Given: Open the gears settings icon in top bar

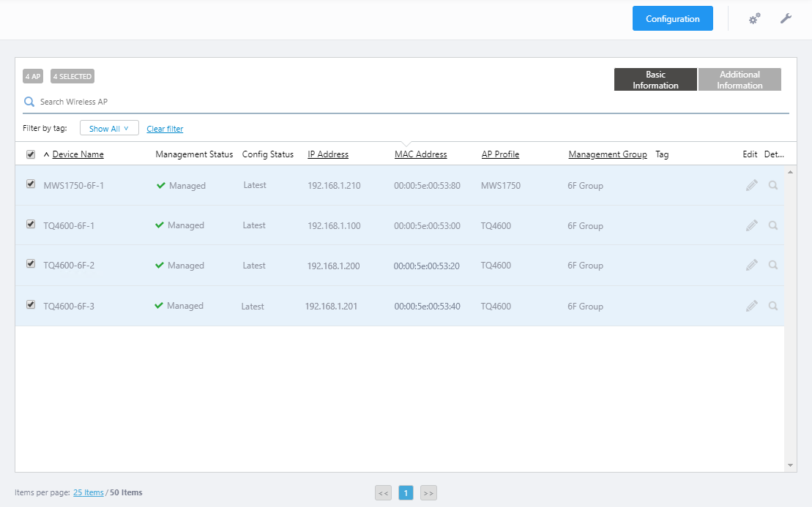Looking at the screenshot, I should pyautogui.click(x=754, y=18).
